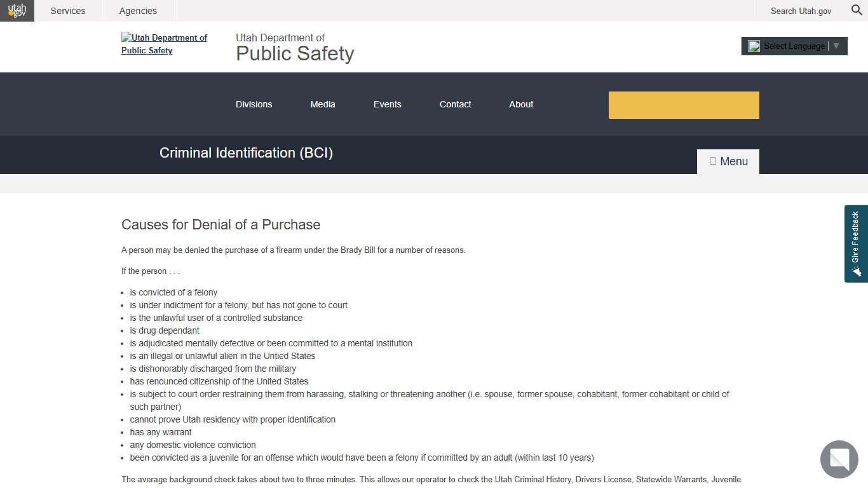868x488 pixels.
Task: Click the Contact navigation link
Action: pos(455,104)
